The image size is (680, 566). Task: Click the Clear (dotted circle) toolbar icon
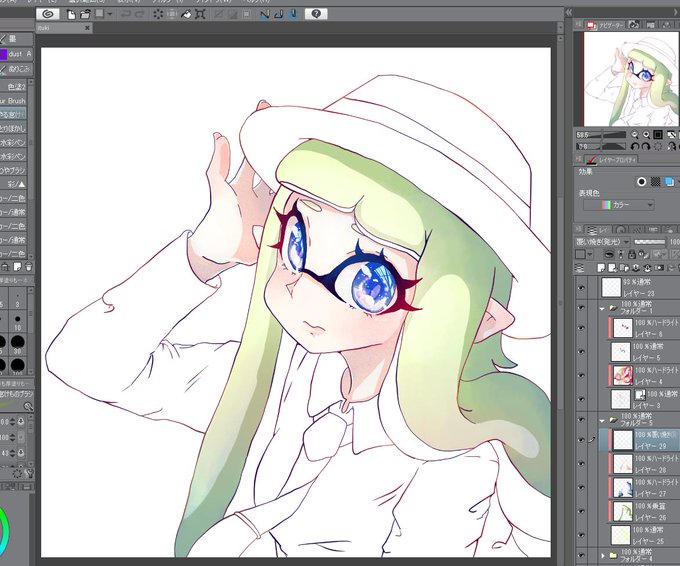(158, 14)
